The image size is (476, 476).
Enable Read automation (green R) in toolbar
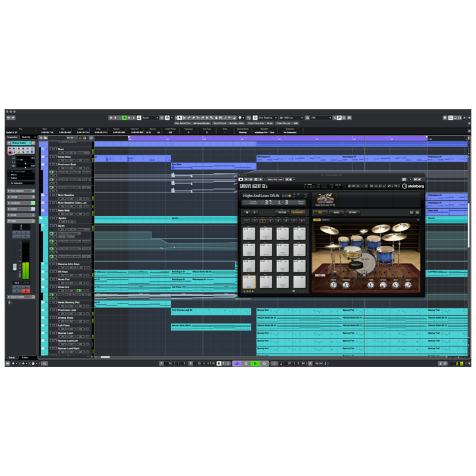[x=123, y=118]
